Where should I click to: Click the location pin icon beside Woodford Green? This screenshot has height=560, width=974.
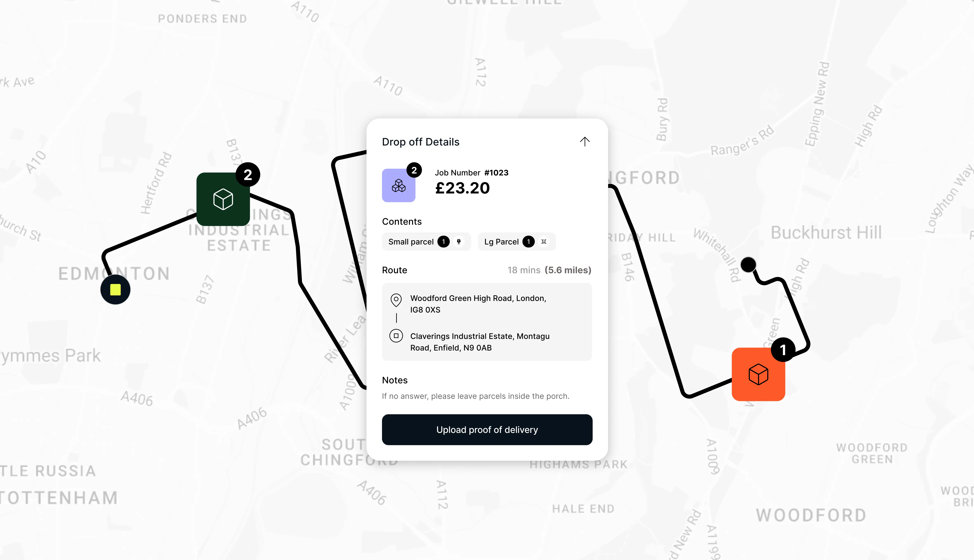click(x=396, y=300)
